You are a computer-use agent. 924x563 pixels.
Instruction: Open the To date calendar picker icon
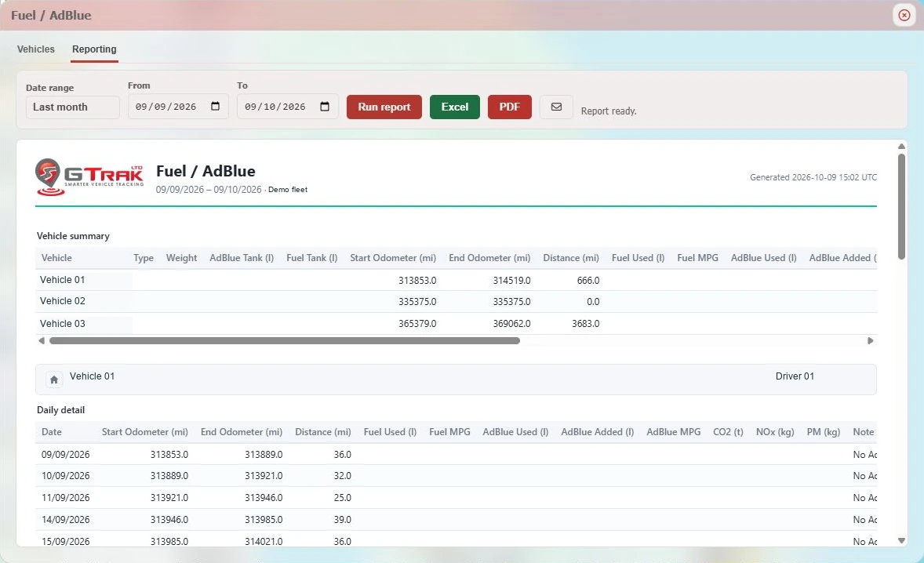click(x=325, y=107)
